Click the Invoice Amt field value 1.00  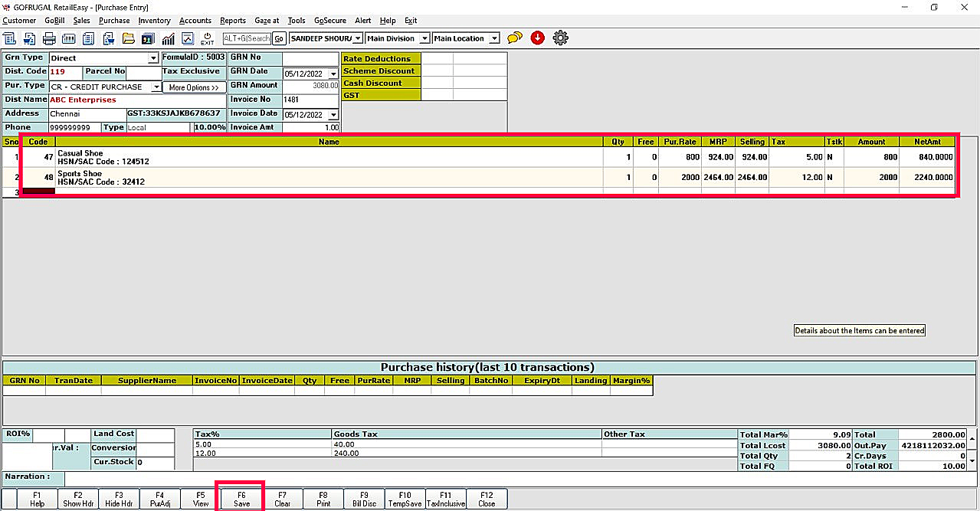(310, 128)
